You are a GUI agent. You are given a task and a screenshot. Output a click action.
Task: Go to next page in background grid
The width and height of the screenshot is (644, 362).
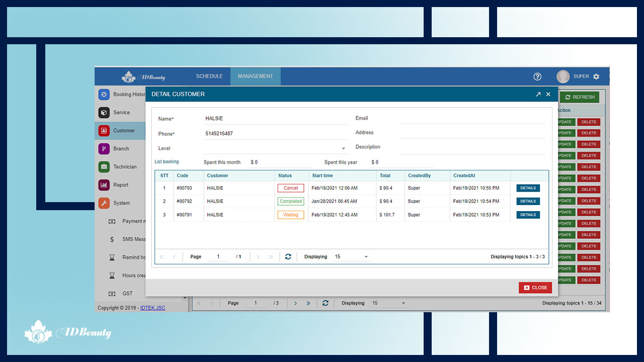click(295, 303)
